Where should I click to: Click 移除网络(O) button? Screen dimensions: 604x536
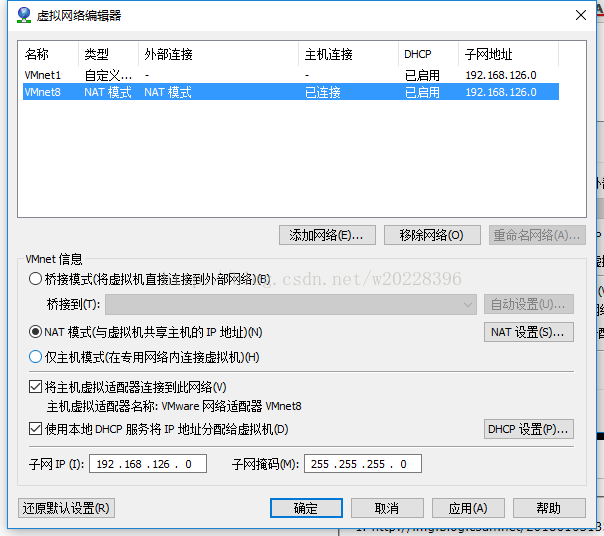tap(432, 235)
